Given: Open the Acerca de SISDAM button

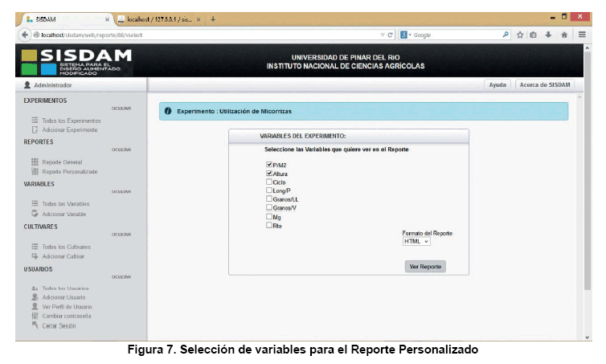Looking at the screenshot, I should (x=545, y=84).
